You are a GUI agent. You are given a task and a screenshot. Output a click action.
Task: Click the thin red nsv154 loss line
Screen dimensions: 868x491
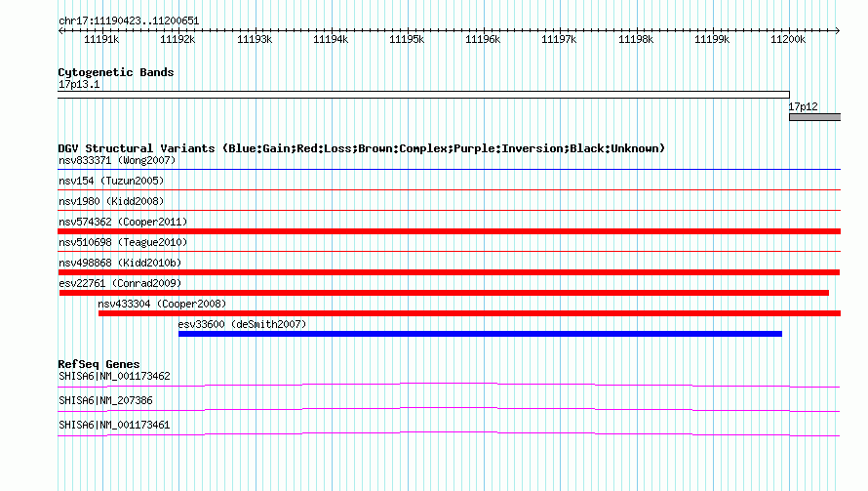click(x=449, y=189)
